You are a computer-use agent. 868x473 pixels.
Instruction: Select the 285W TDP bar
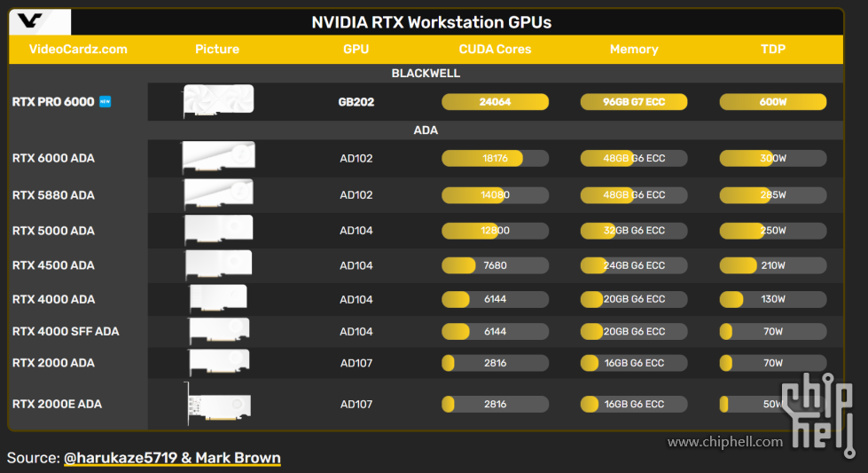773,195
